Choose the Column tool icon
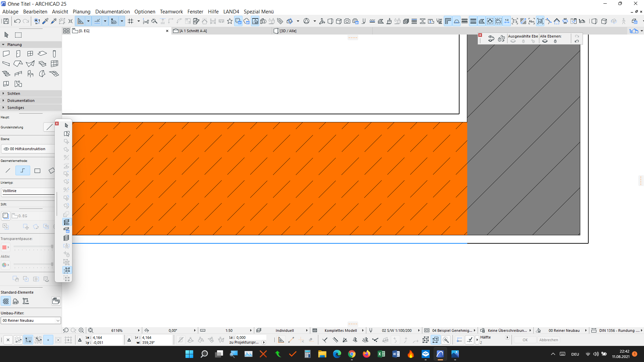 pos(54,54)
